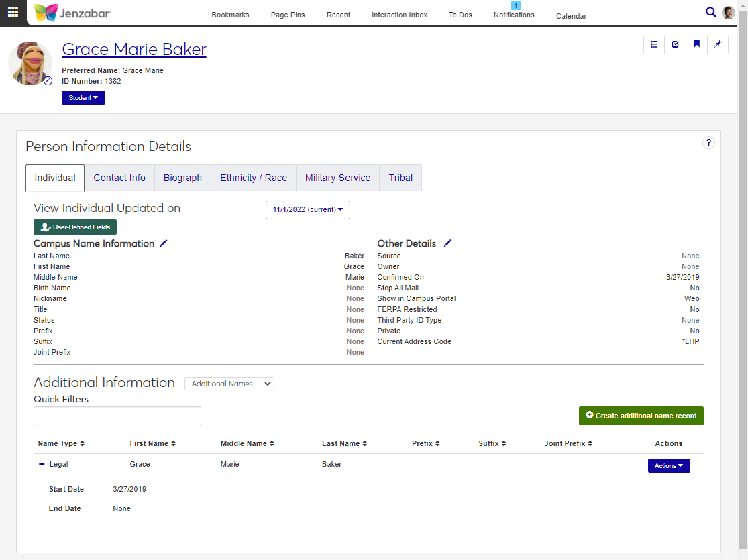This screenshot has width=748, height=560.
Task: Edit Other Details pencil icon
Action: tap(448, 243)
